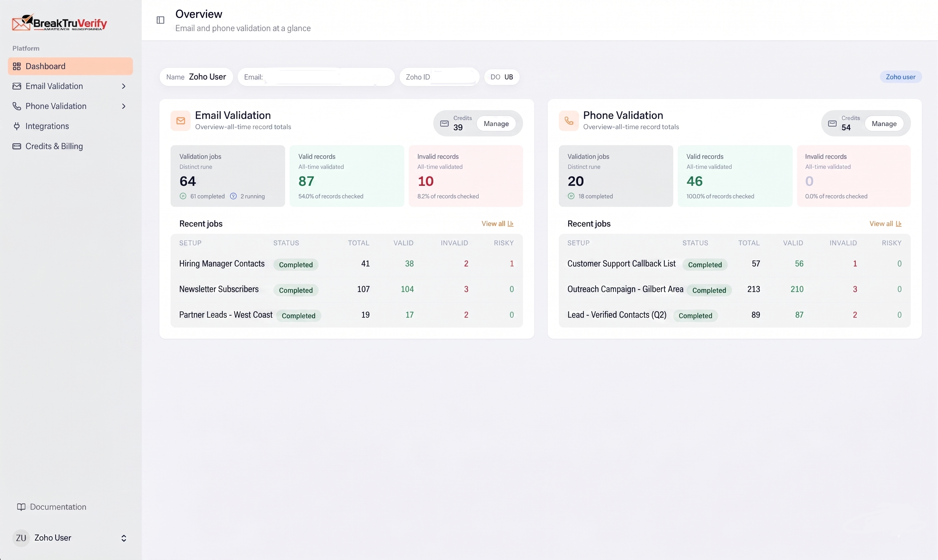Open the Dashboard menu item
The width and height of the screenshot is (938, 560).
[x=70, y=66]
